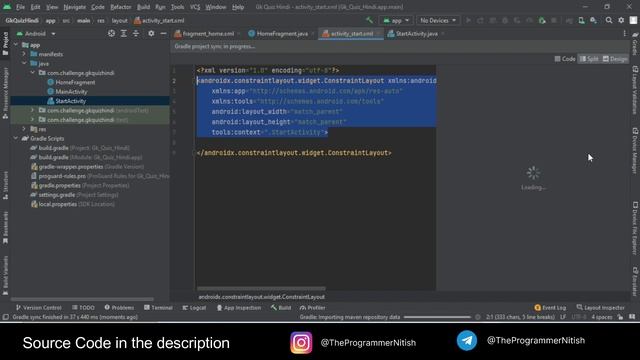
Task: Open the Layout Inspector tool window
Action: 600,307
